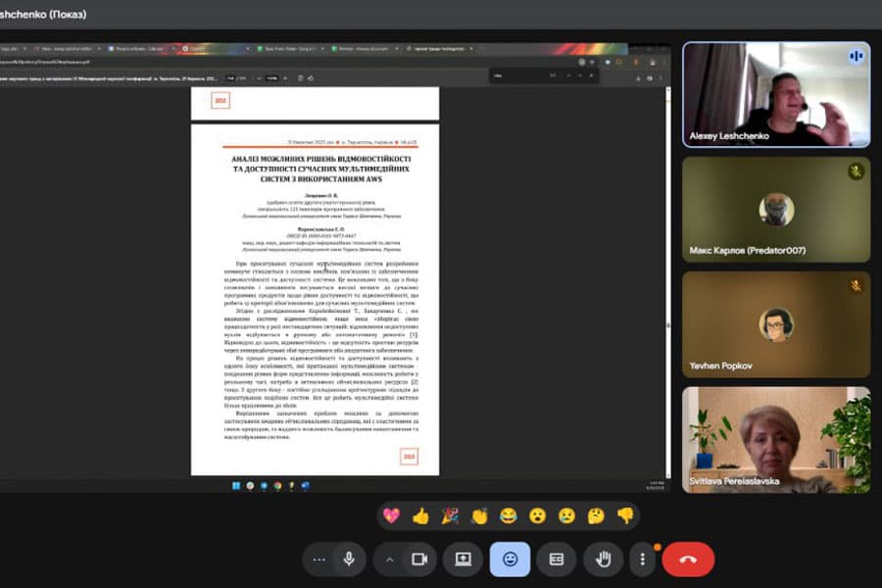Viewport: 882px width, 588px height.
Task: Send the surprised face reaction
Action: pyautogui.click(x=537, y=515)
